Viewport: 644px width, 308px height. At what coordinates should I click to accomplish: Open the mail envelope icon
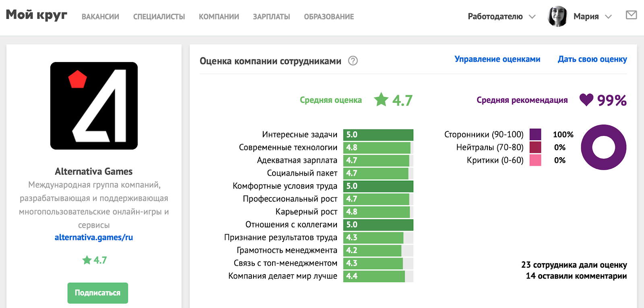pos(631,15)
